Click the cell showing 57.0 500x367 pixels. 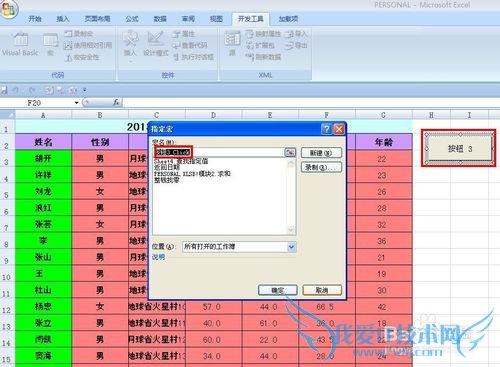[213, 306]
